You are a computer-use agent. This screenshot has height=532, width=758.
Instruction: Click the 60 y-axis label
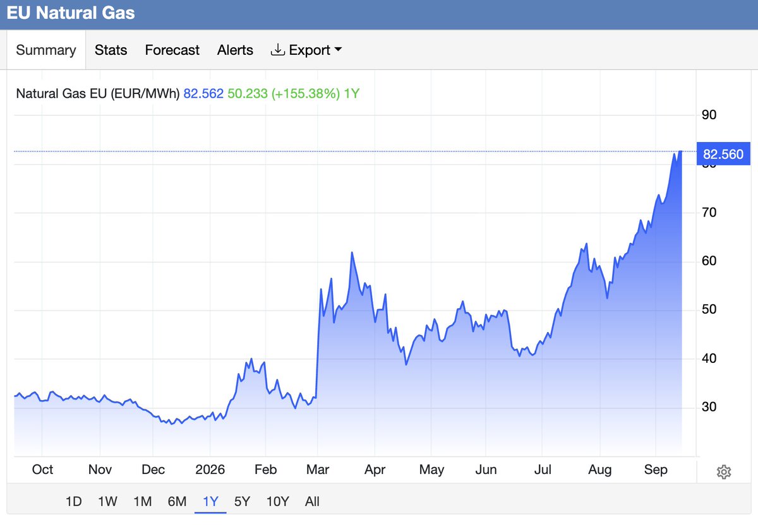709,261
